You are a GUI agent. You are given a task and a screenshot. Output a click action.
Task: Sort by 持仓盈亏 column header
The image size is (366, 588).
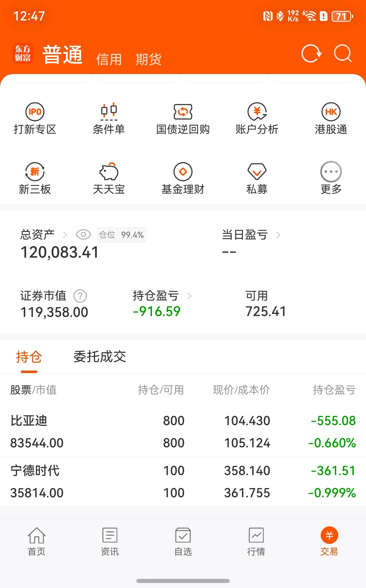click(x=334, y=390)
